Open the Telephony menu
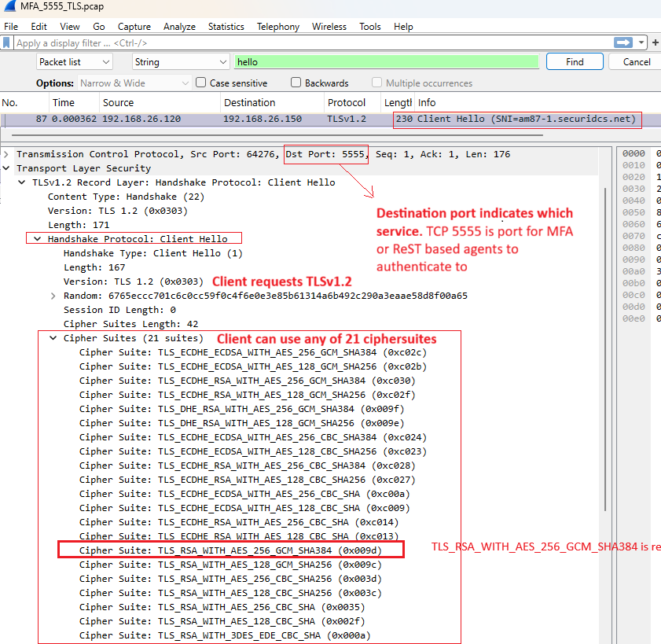 point(277,26)
